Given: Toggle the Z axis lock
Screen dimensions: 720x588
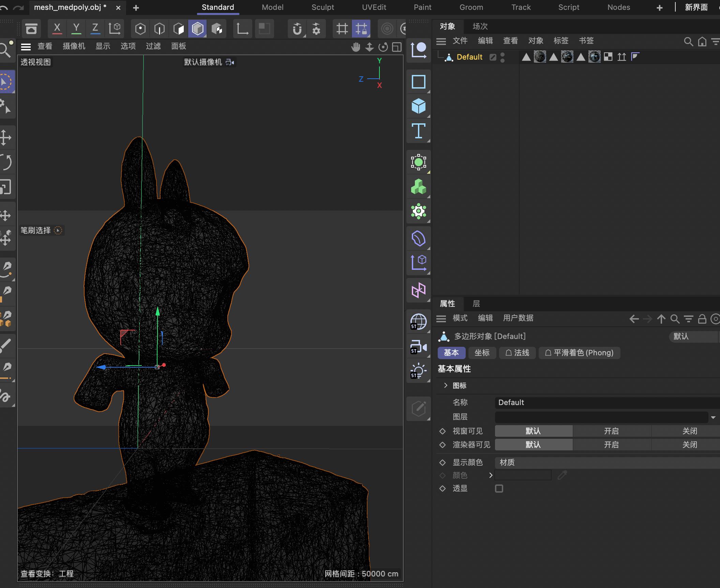Looking at the screenshot, I should 95,29.
